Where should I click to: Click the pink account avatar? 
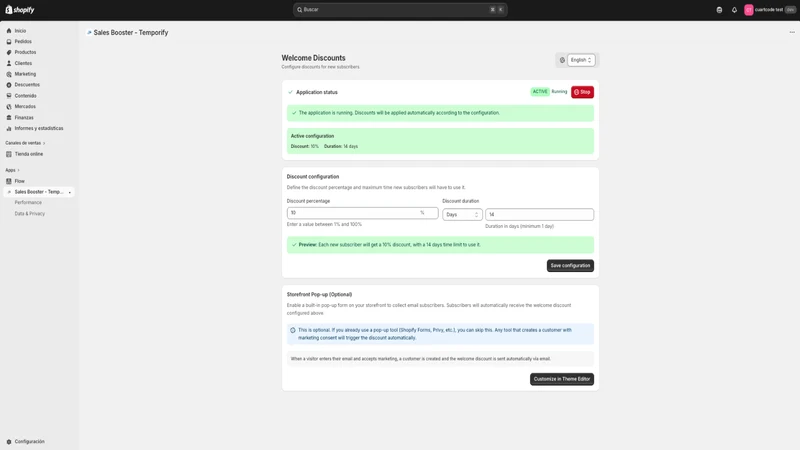[x=748, y=10]
